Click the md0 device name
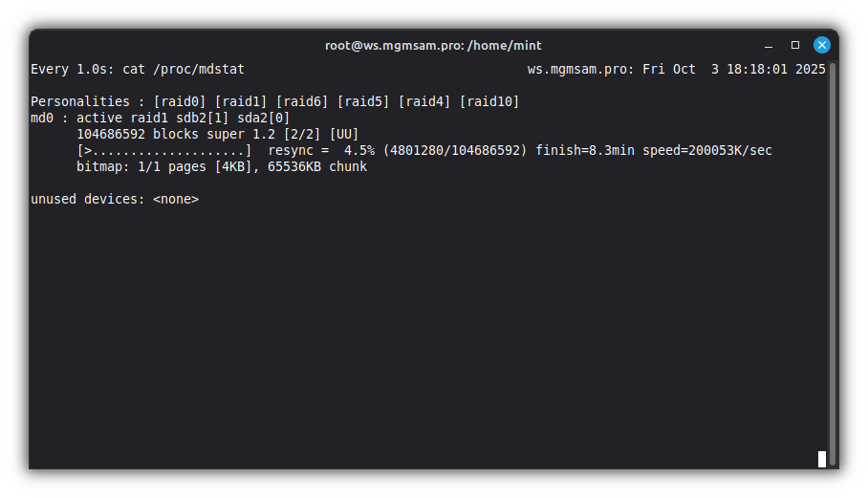This screenshot has width=868, height=498. click(x=42, y=118)
